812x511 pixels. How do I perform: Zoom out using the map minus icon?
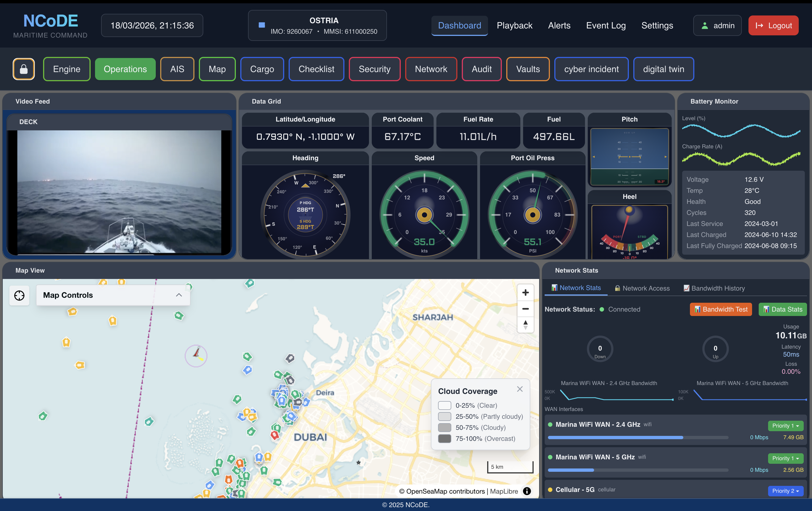point(525,309)
